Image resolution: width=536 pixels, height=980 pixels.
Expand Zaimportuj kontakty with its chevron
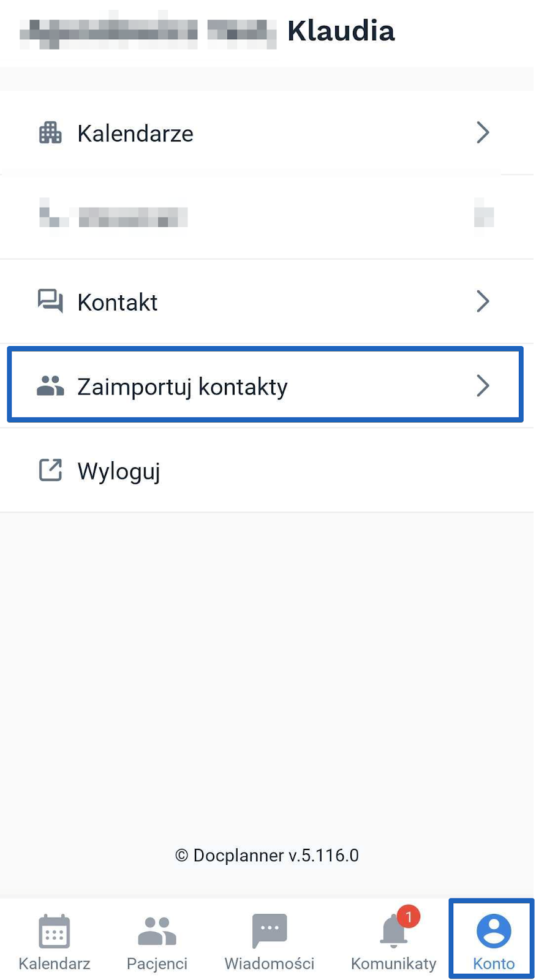click(483, 386)
